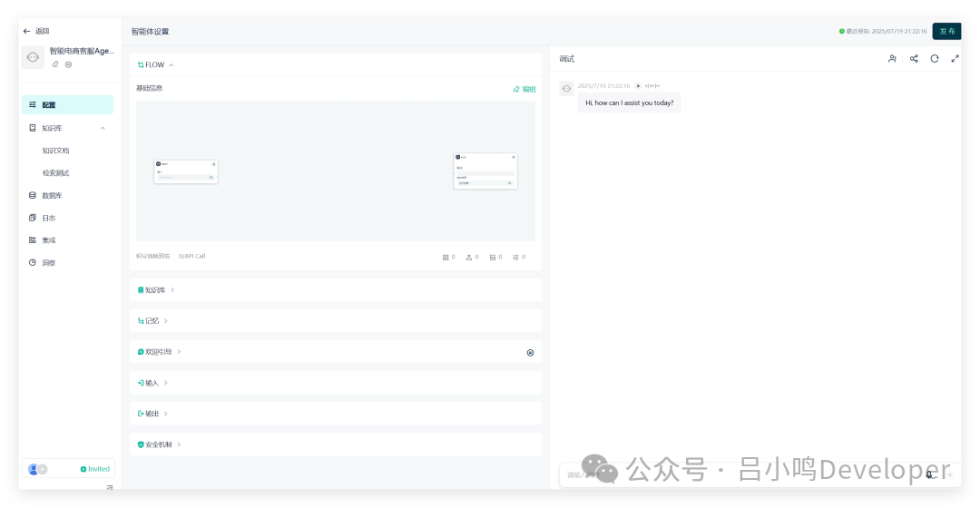Open the 配置 sidebar item
This screenshot has width=980, height=508.
tap(67, 104)
